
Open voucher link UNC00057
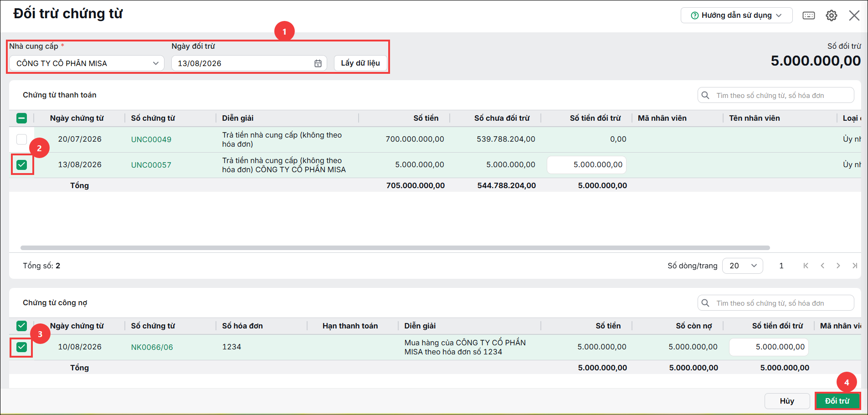pyautogui.click(x=151, y=165)
